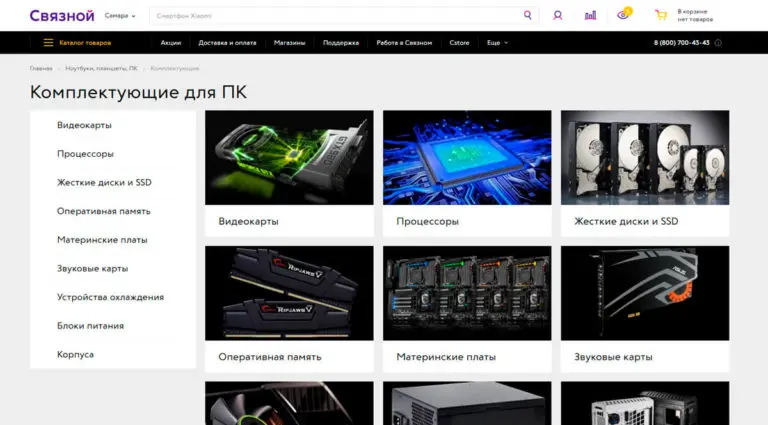768x425 pixels.
Task: Click the info icon beside phone number
Action: click(x=718, y=43)
